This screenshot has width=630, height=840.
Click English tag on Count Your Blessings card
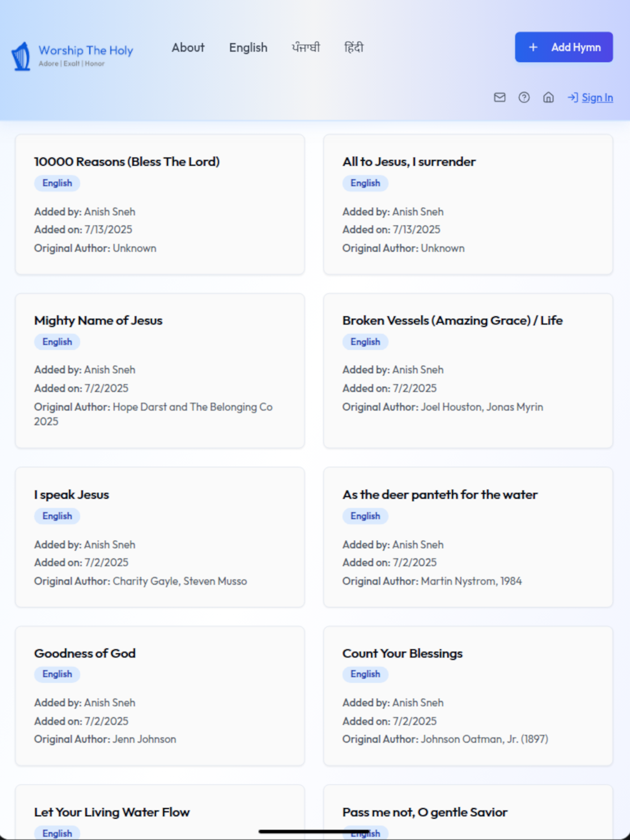point(365,674)
